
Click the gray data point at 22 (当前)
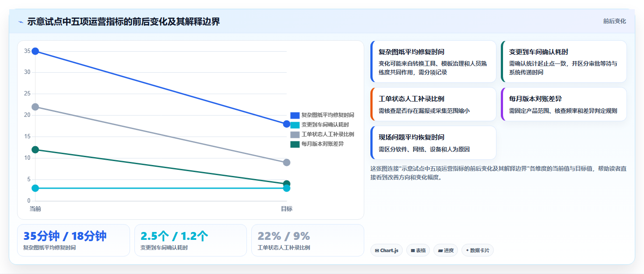(x=35, y=107)
